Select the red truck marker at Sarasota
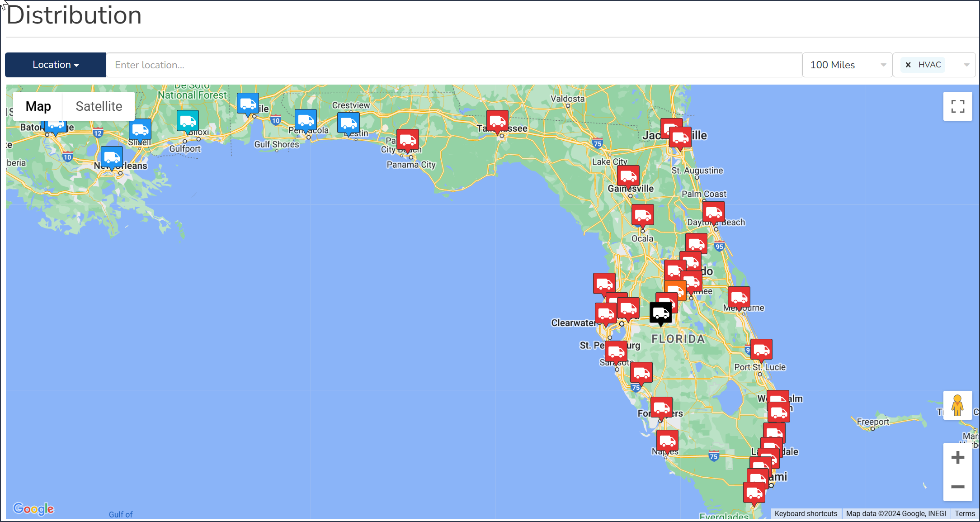 click(x=616, y=352)
